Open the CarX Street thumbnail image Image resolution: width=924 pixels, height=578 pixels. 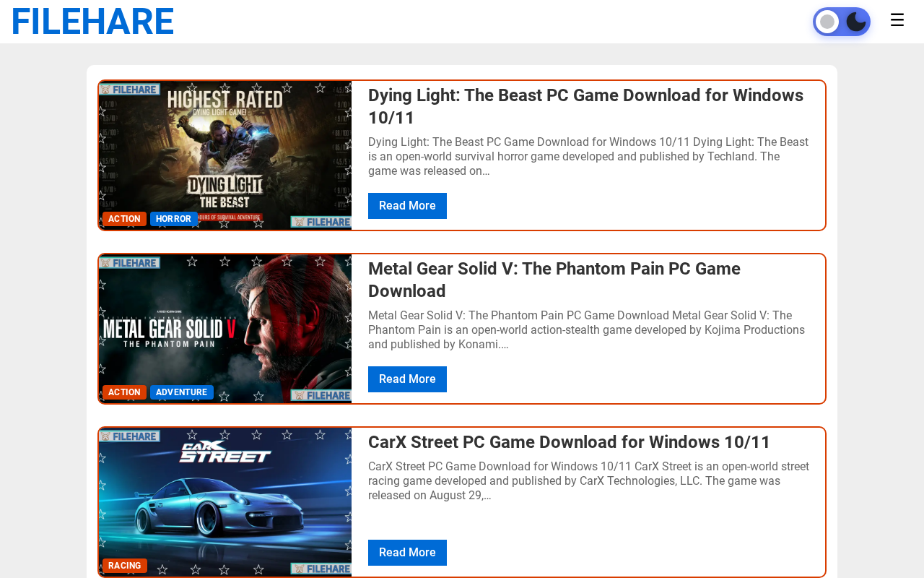point(225,502)
